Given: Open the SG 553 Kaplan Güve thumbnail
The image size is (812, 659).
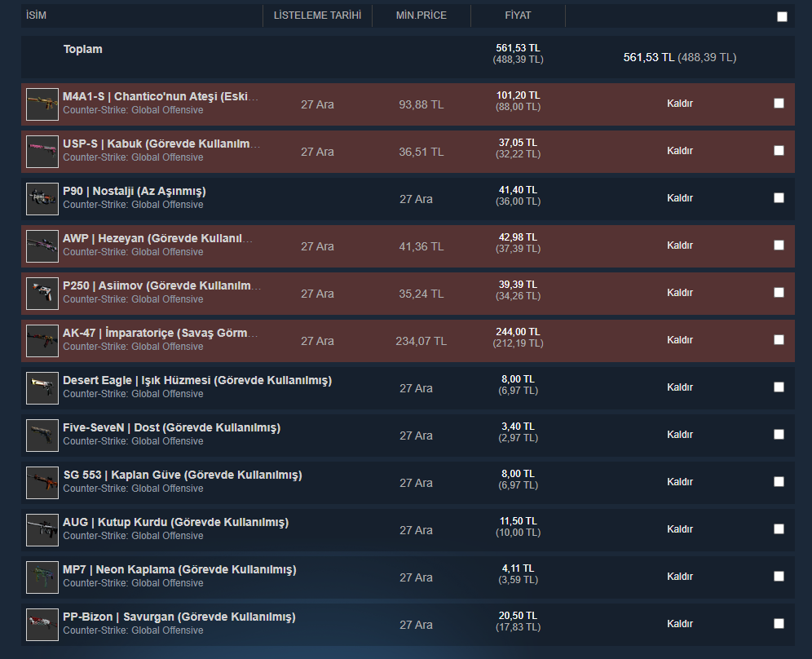Looking at the screenshot, I should pyautogui.click(x=42, y=483).
